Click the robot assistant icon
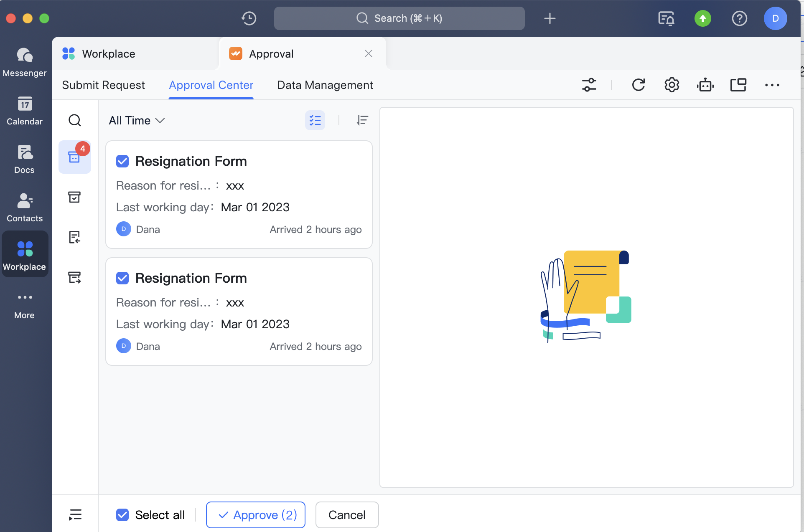The height and width of the screenshot is (532, 804). pyautogui.click(x=705, y=85)
